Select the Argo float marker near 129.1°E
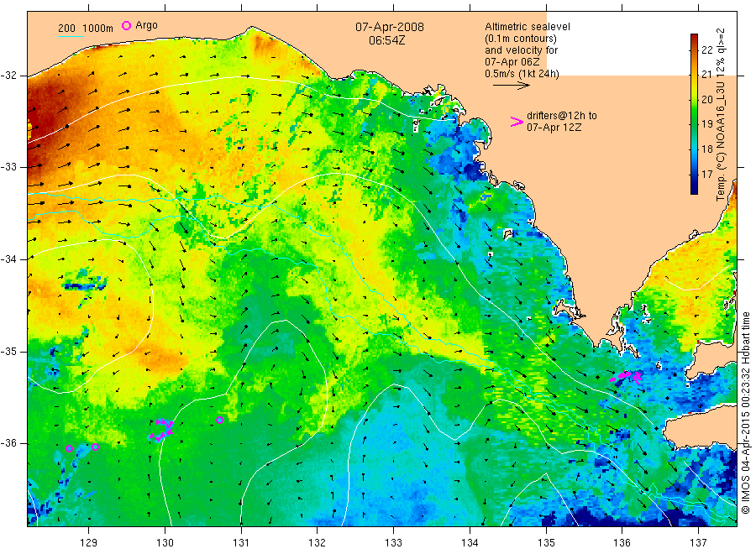 (x=96, y=447)
